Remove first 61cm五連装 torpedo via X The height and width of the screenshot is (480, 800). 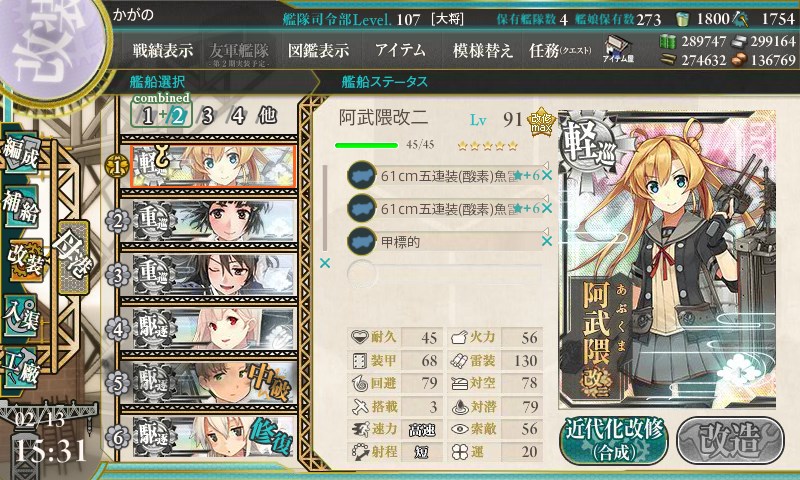(x=547, y=175)
